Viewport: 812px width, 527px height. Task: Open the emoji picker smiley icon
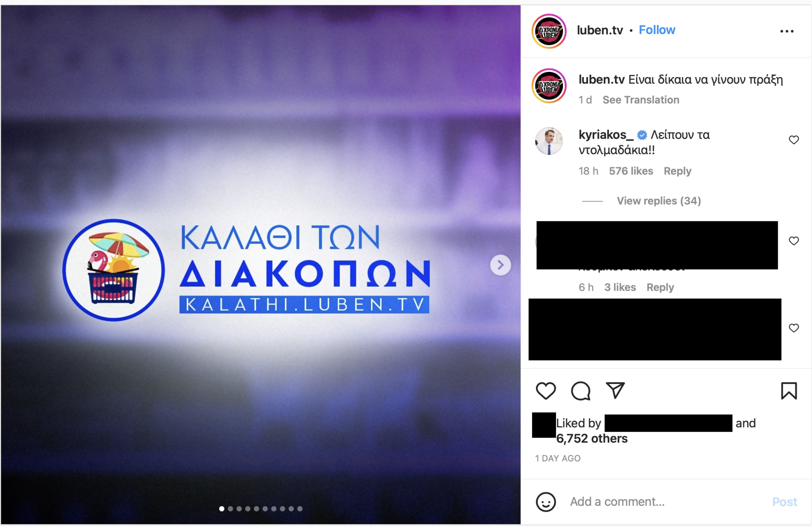tap(546, 502)
